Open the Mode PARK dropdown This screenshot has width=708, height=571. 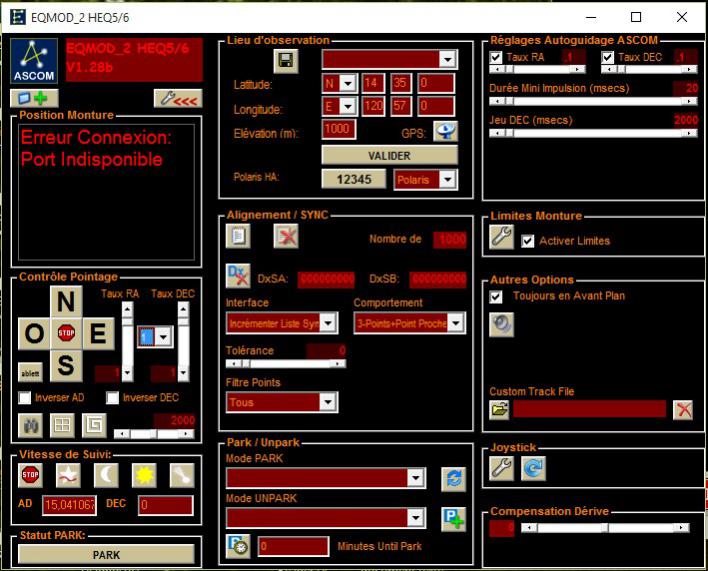click(415, 478)
